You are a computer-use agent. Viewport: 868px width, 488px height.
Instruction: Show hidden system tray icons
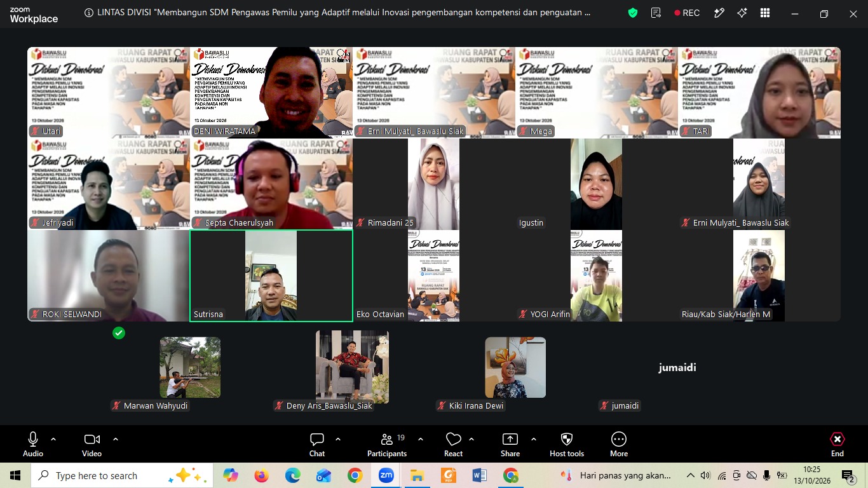[690, 475]
